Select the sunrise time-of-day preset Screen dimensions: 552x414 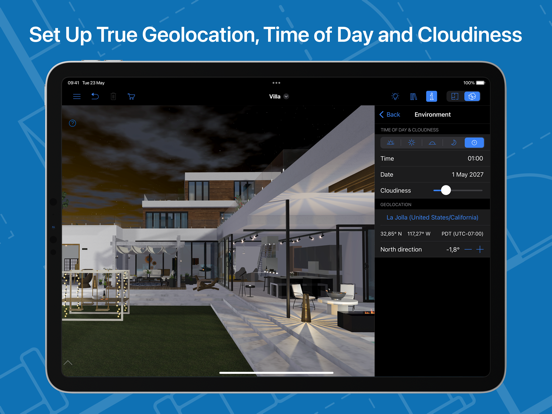pyautogui.click(x=390, y=143)
